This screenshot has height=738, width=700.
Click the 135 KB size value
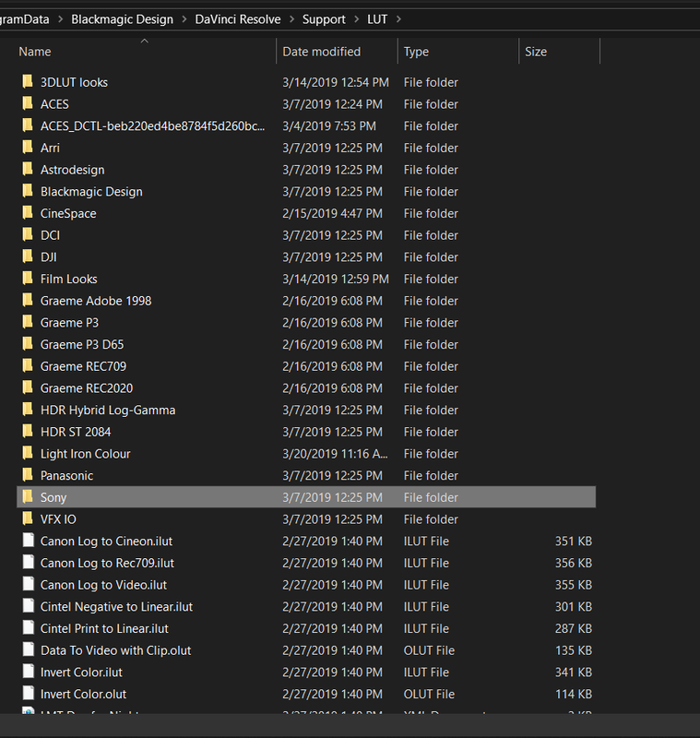(574, 650)
